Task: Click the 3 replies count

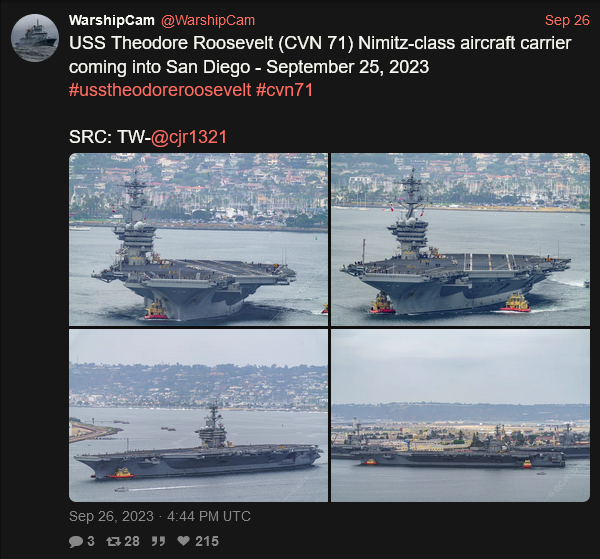Action: point(91,541)
